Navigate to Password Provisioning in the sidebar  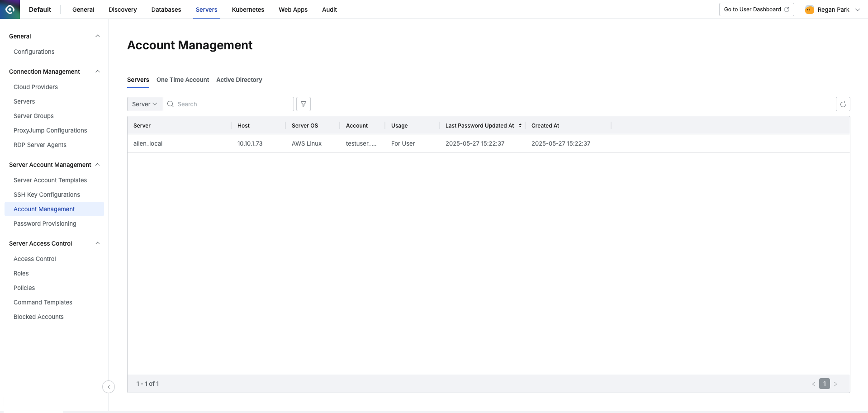pyautogui.click(x=45, y=223)
